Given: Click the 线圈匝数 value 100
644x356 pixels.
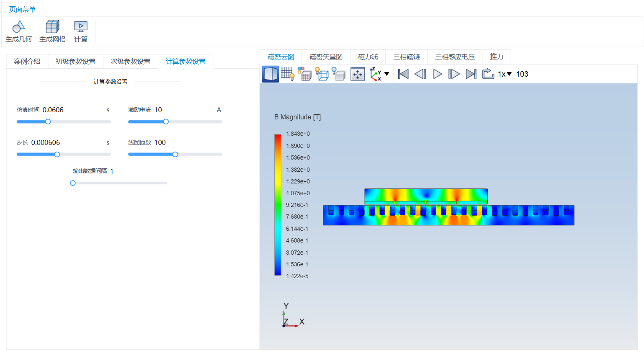Looking at the screenshot, I should [x=160, y=142].
